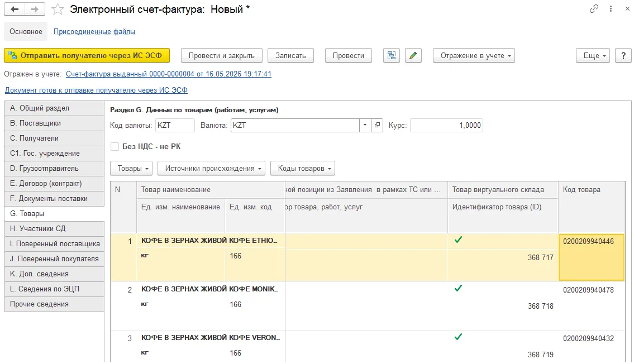Click the 'Код валюты' input field
Image resolution: width=634 pixels, height=364 pixels.
pos(175,125)
